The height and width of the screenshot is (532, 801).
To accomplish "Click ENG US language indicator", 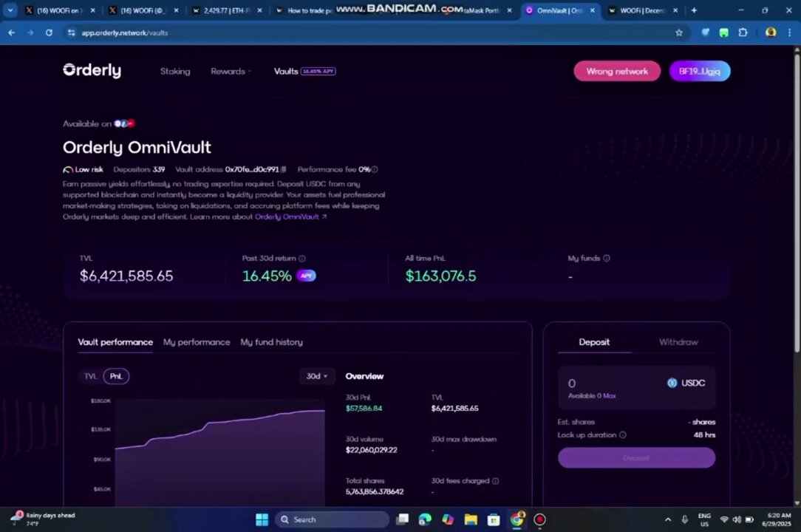I will tap(704, 519).
